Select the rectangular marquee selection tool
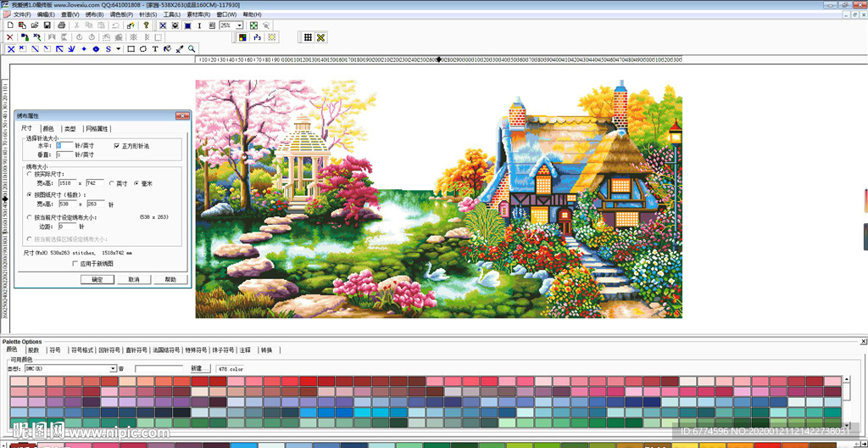Viewport: 868px width, 448px height. pyautogui.click(x=131, y=49)
